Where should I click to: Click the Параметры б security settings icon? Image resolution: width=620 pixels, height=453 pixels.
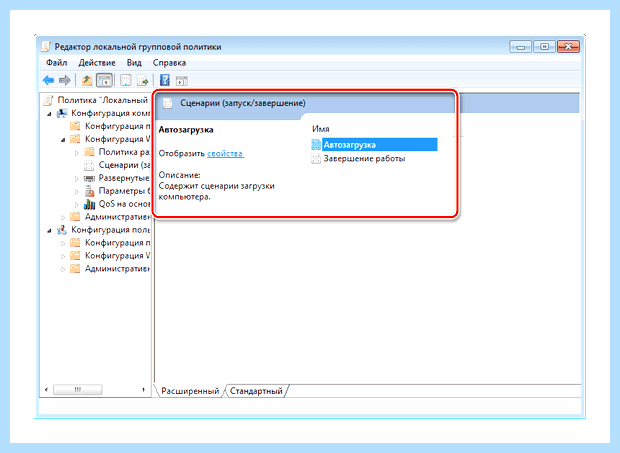coord(89,191)
